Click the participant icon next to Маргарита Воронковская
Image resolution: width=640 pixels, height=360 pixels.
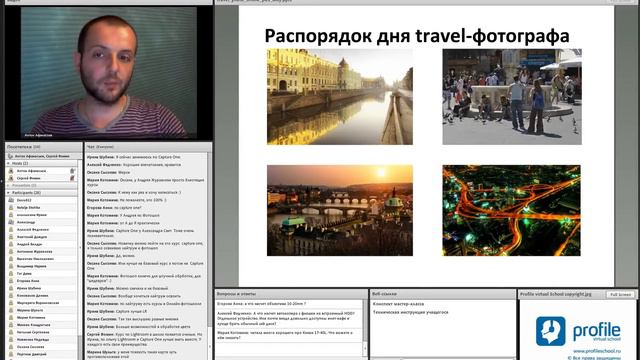coord(11,303)
